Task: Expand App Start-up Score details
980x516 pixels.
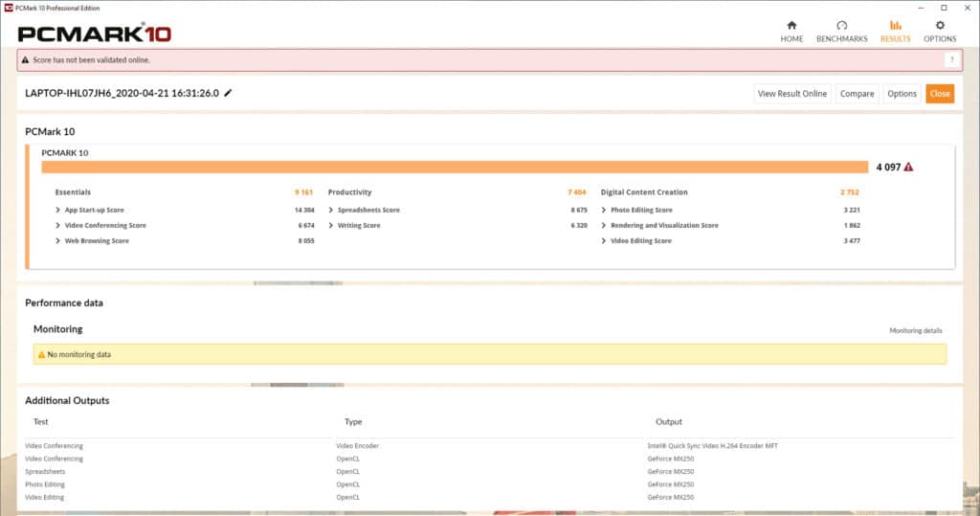Action: click(57, 211)
